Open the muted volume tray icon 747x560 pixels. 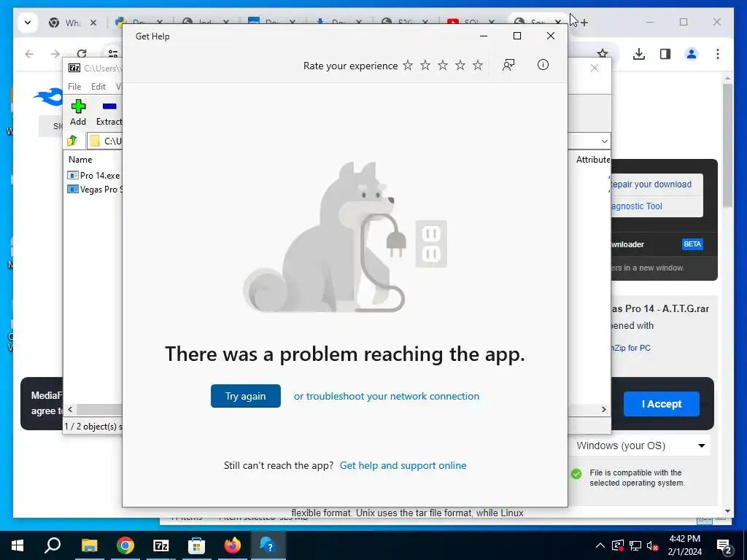[x=652, y=545]
